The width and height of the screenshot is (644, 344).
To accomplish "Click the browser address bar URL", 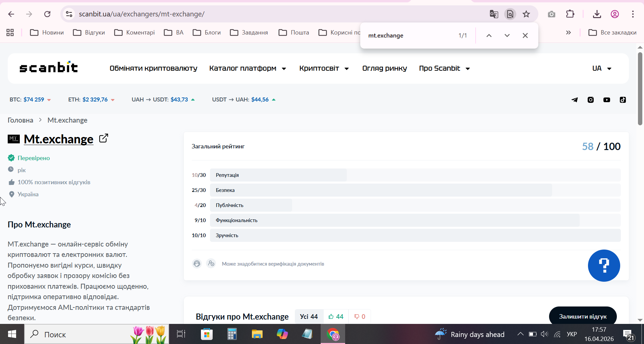I will (x=142, y=14).
